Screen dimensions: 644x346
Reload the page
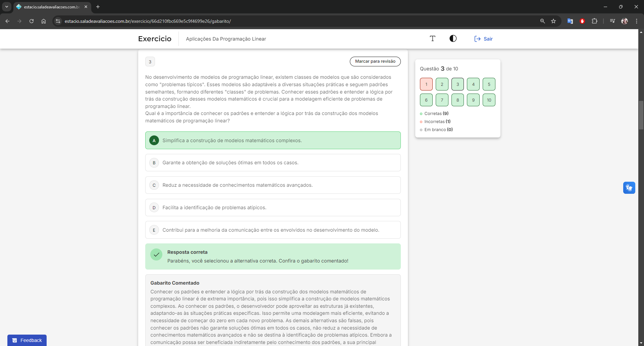pyautogui.click(x=32, y=21)
